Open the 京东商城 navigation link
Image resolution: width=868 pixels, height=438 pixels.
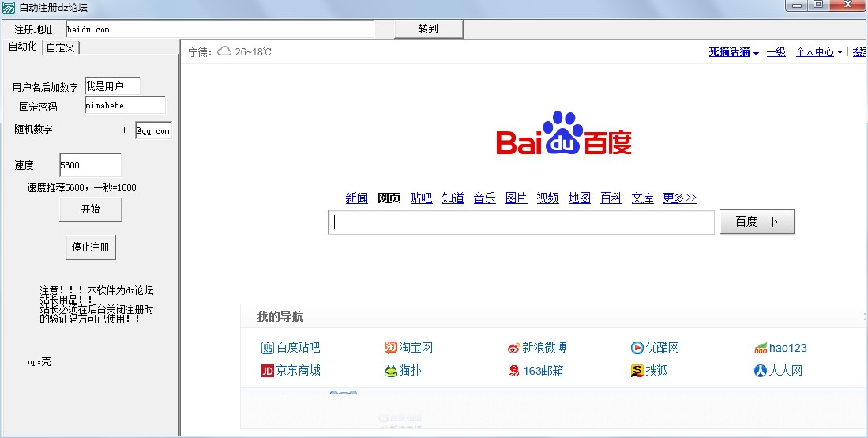pyautogui.click(x=299, y=370)
